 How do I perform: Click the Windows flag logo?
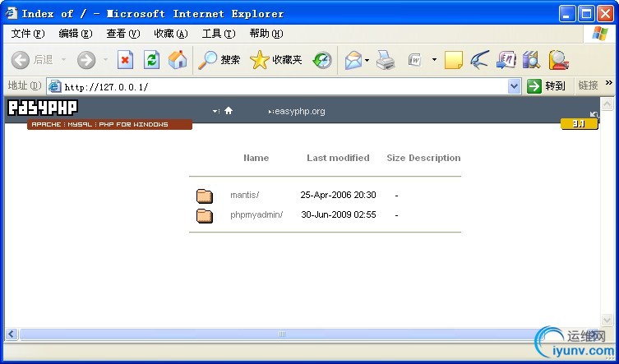600,34
